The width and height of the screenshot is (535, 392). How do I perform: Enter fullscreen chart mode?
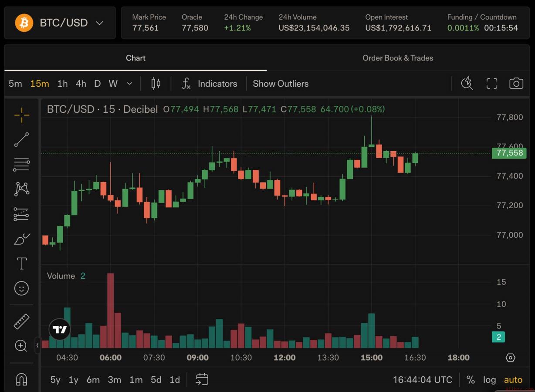tap(492, 84)
